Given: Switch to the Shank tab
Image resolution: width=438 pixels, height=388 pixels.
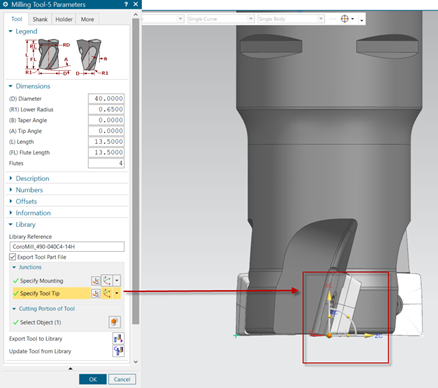Looking at the screenshot, I should pyautogui.click(x=40, y=19).
